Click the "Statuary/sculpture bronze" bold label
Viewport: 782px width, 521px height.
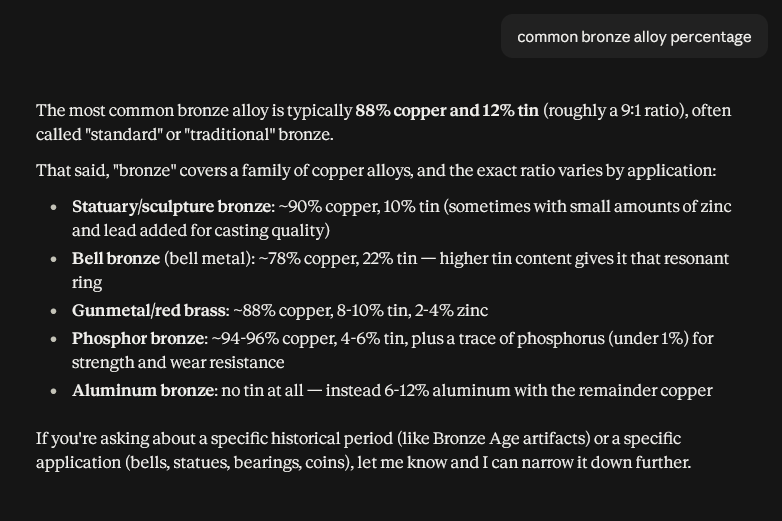172,206
